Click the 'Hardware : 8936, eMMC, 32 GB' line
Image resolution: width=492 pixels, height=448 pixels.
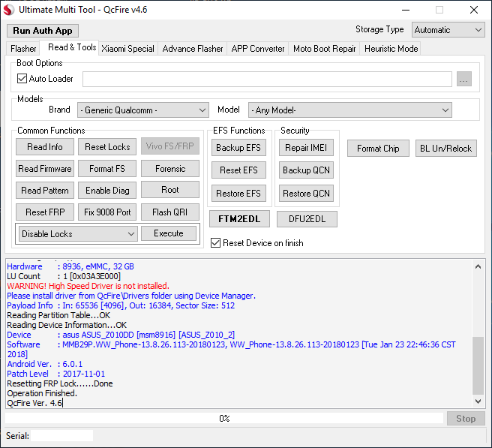[x=70, y=266]
